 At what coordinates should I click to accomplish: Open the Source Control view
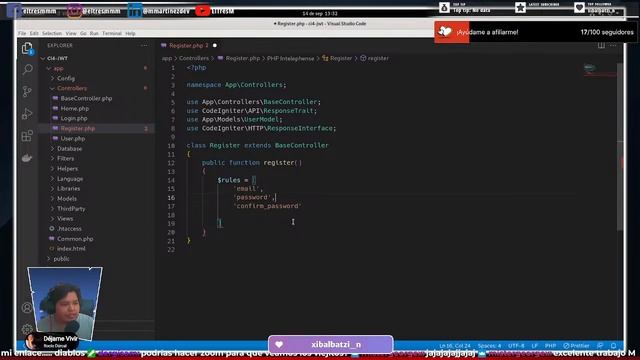tap(27, 91)
